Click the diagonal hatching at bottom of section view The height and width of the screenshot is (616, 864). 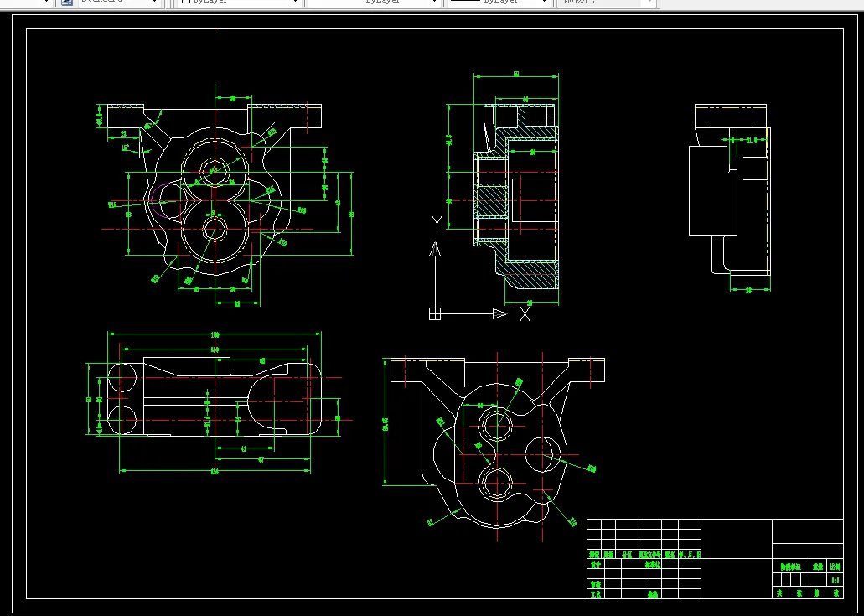[x=529, y=276]
